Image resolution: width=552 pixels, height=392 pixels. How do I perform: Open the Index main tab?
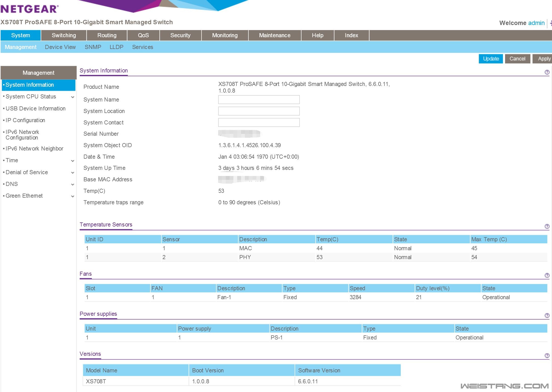[x=352, y=35]
